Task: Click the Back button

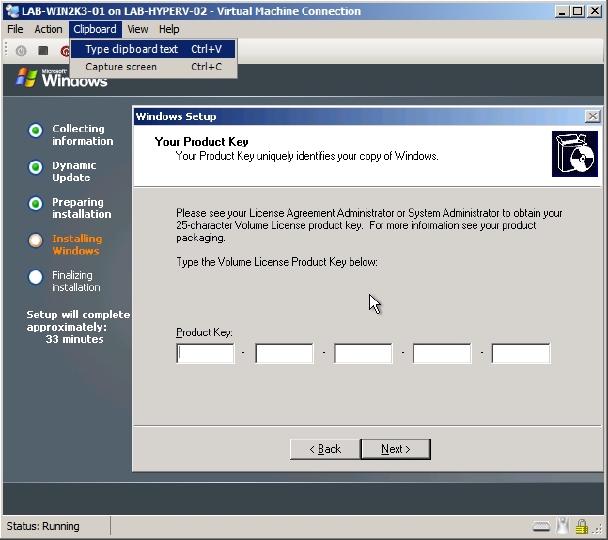Action: click(325, 449)
